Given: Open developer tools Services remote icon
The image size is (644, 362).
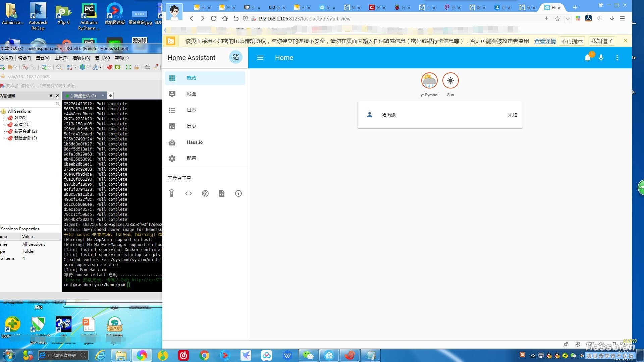Looking at the screenshot, I should 172,193.
